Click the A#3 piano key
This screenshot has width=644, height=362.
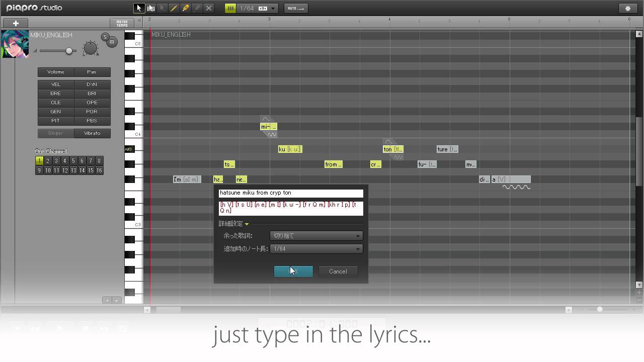click(129, 149)
